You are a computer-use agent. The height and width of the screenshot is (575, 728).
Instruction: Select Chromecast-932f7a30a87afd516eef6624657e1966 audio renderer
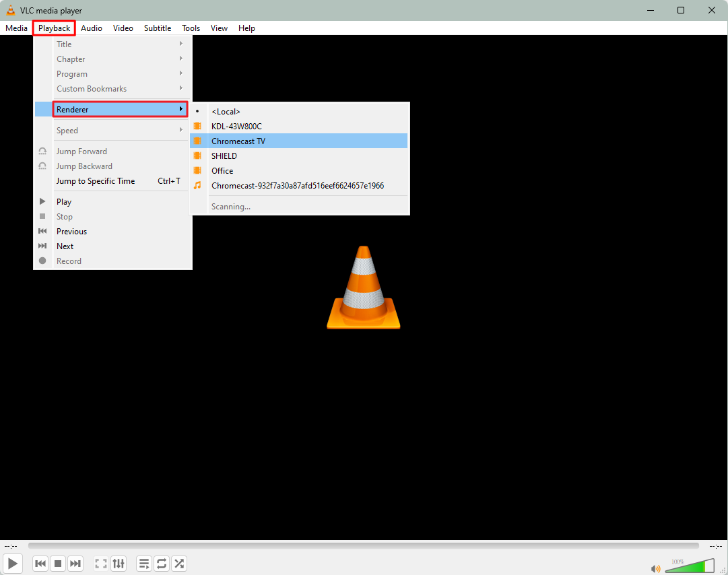coord(298,186)
